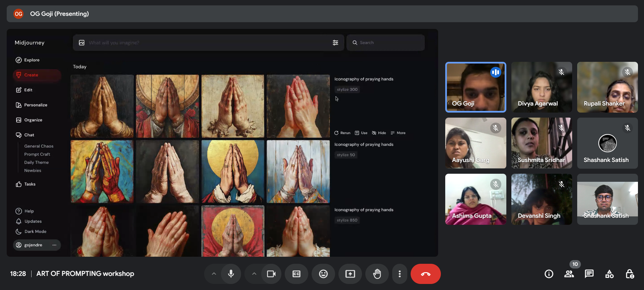This screenshot has width=644, height=290.
Task: Click the present screen button
Action: 350,274
